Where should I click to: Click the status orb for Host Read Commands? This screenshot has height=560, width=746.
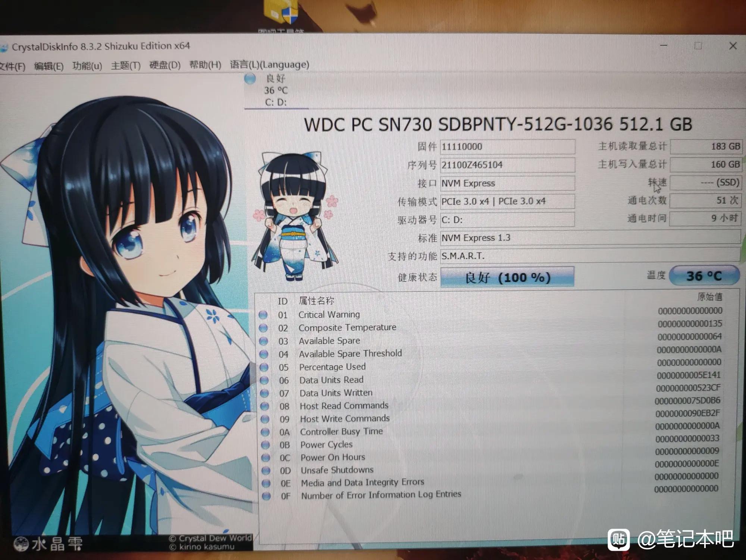265,406
